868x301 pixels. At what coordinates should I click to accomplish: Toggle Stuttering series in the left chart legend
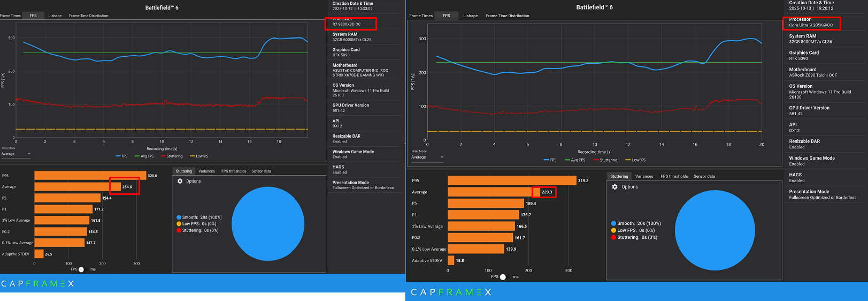click(x=171, y=156)
